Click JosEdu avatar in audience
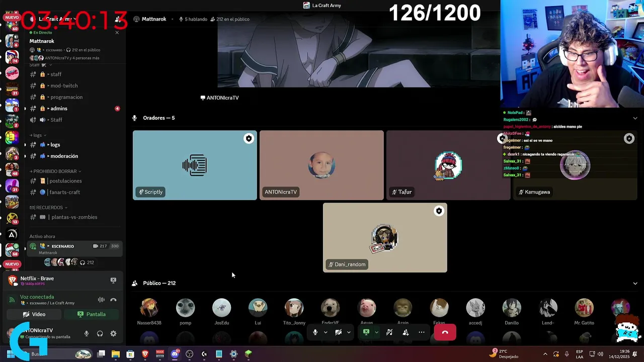 [221, 308]
